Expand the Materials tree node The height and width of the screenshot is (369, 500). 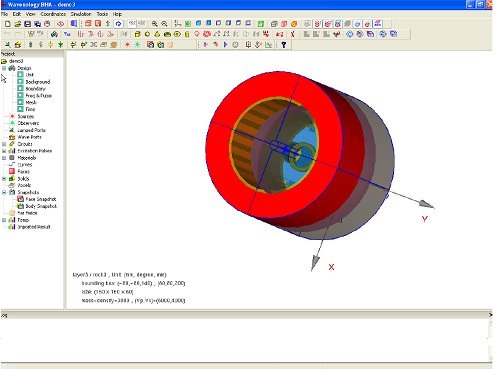click(x=4, y=158)
